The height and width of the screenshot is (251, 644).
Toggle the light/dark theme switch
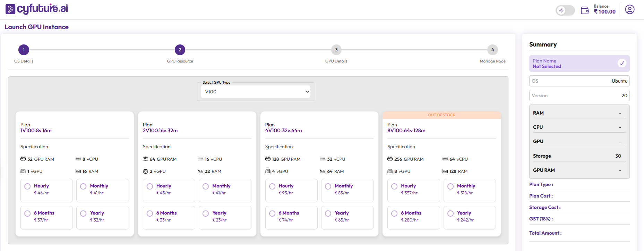[565, 10]
